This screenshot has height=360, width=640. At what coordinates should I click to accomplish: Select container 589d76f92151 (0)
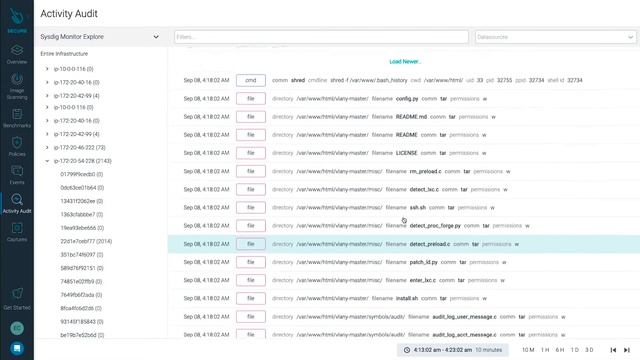coord(82,268)
